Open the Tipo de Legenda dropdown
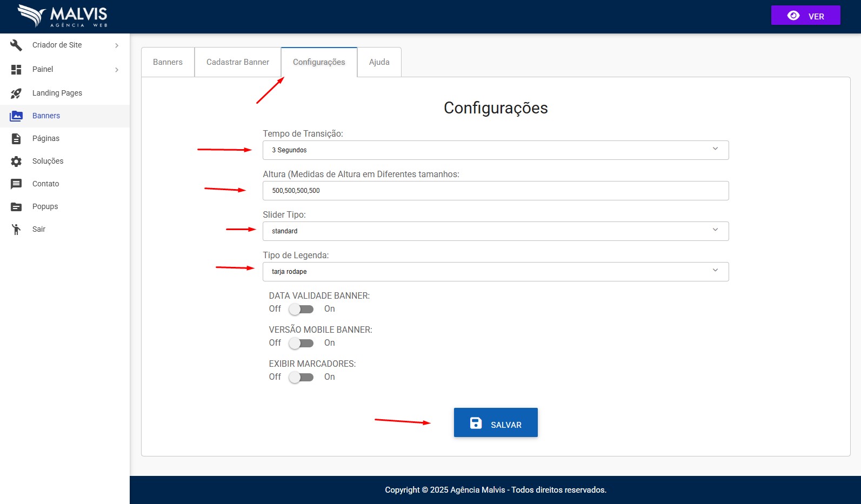Screen dimensions: 861x504 tap(495, 272)
